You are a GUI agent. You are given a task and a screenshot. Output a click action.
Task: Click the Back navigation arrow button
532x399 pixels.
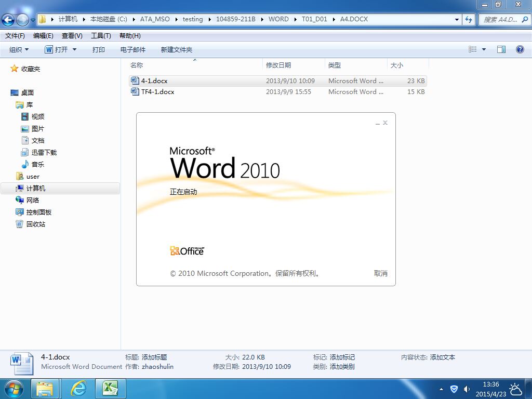coord(8,20)
